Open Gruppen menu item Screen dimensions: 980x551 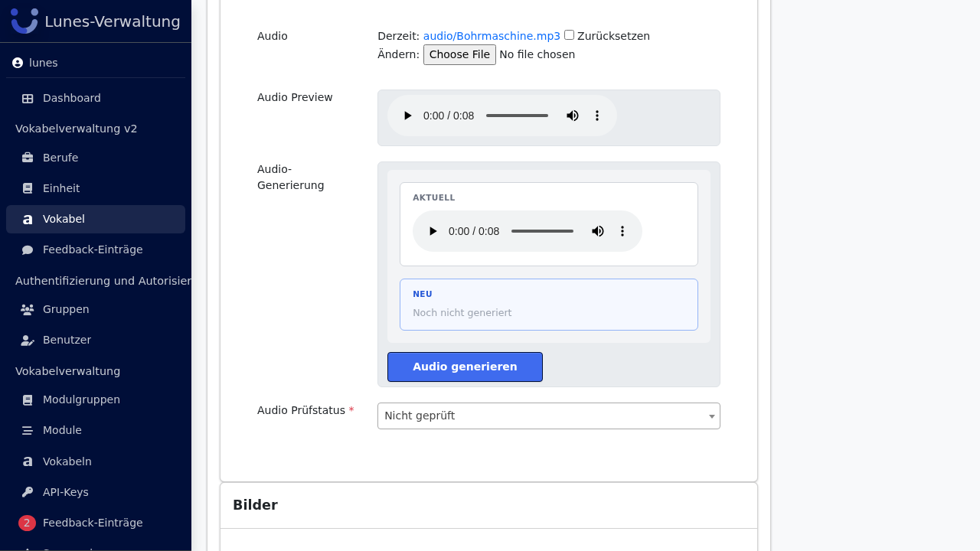[x=96, y=309]
